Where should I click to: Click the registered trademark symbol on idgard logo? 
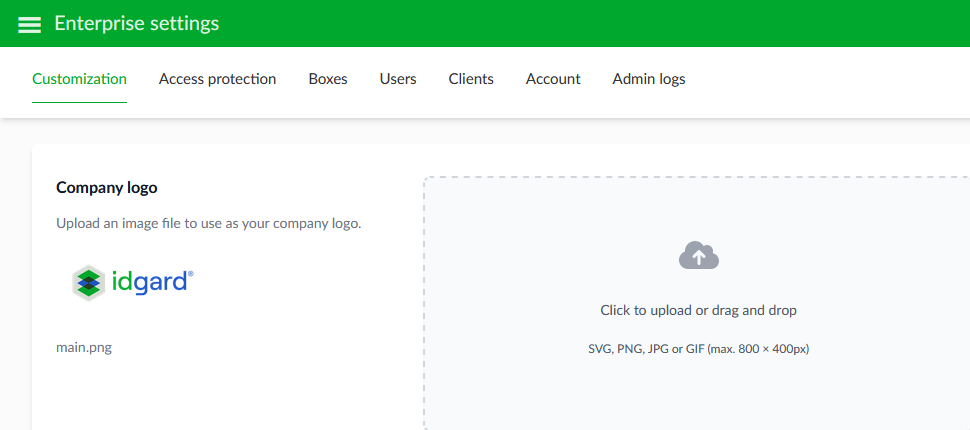pos(190,273)
